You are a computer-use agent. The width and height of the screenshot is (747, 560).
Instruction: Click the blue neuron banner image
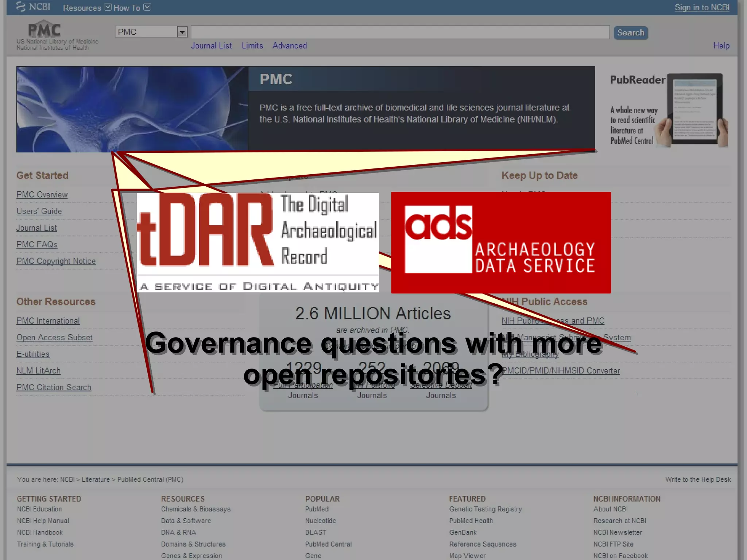132,109
